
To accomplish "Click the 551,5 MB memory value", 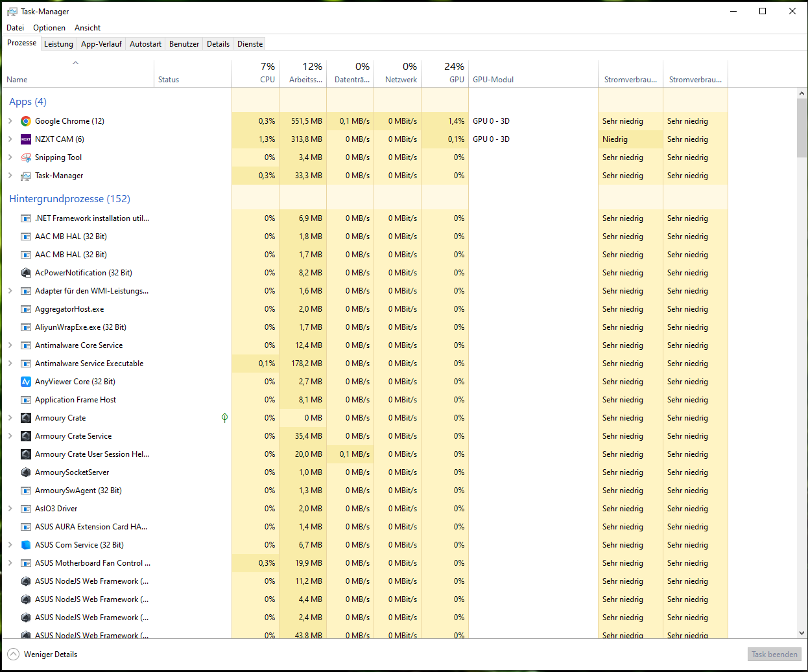I will (x=307, y=121).
